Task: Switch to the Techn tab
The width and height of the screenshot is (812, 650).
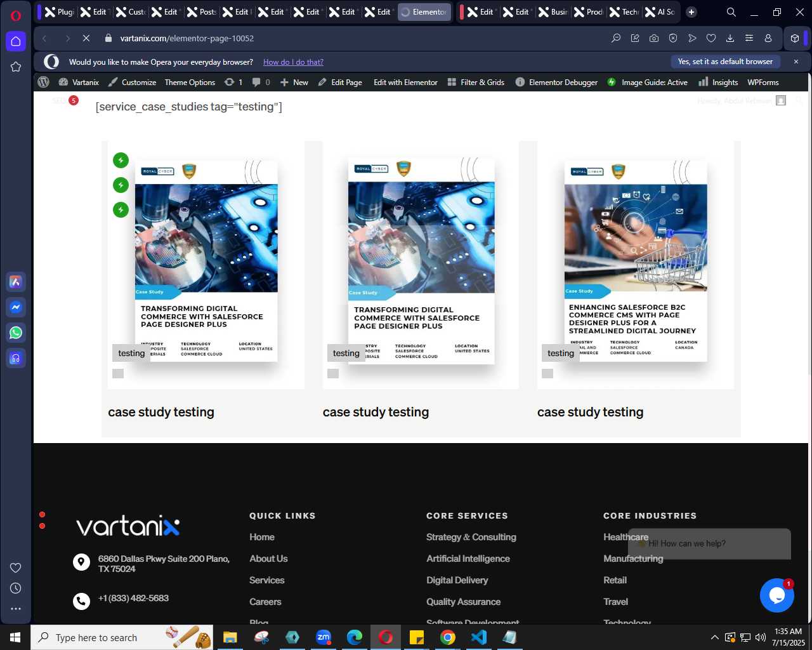Action: click(624, 12)
